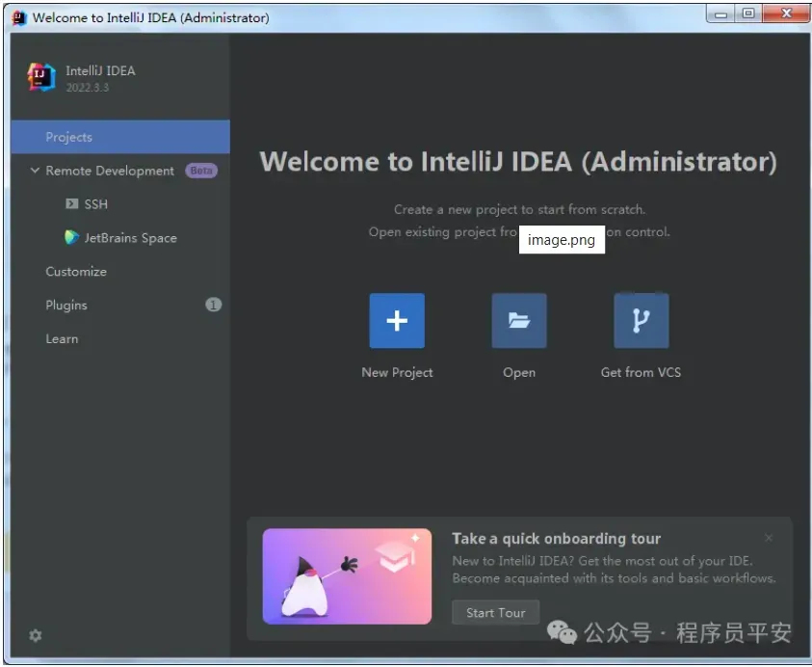Click the SSH terminal icon

coord(71,203)
